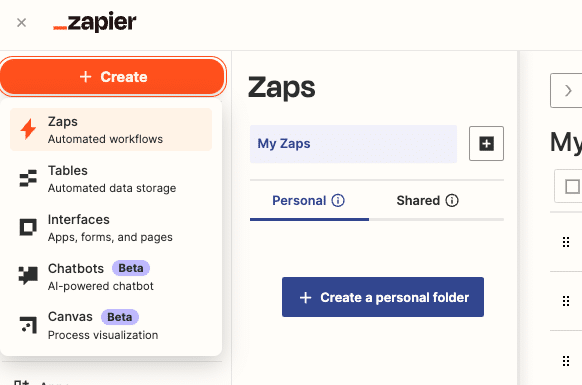Click the Chatbots Beta badge
Viewport: 582px width, 385px height.
click(x=131, y=268)
